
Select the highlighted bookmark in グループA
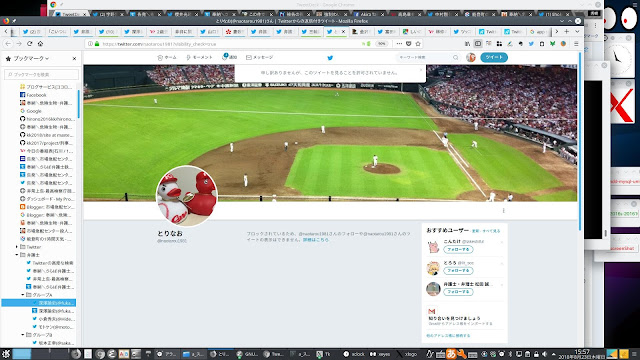39,303
